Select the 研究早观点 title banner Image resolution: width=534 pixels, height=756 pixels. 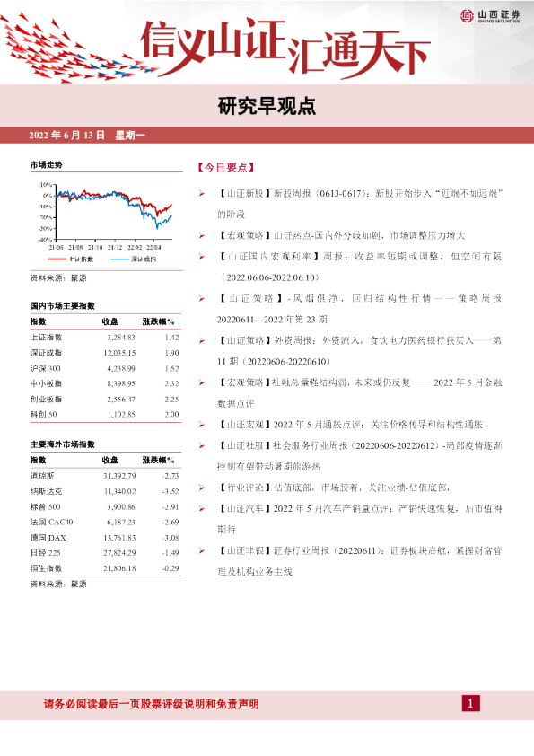[x=267, y=106]
